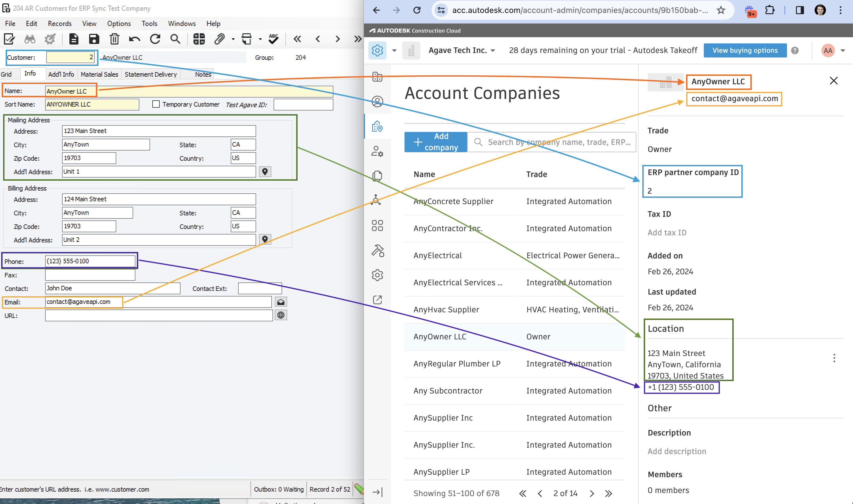The image size is (853, 504).
Task: Click help question mark icon
Action: [x=795, y=51]
